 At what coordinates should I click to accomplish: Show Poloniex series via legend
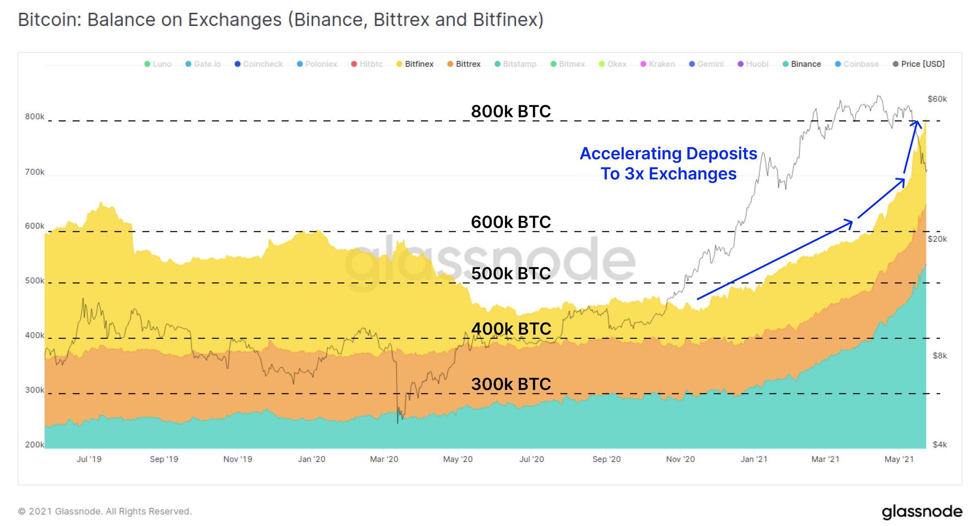coord(321,64)
